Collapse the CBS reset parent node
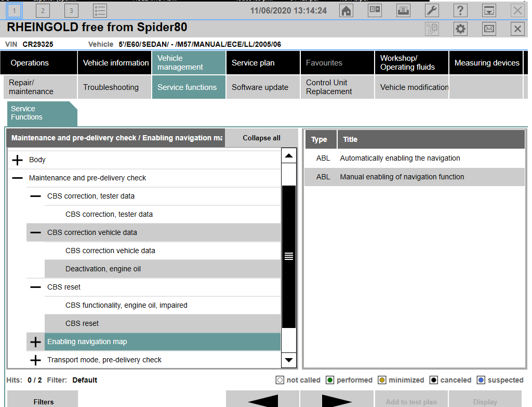 36,287
